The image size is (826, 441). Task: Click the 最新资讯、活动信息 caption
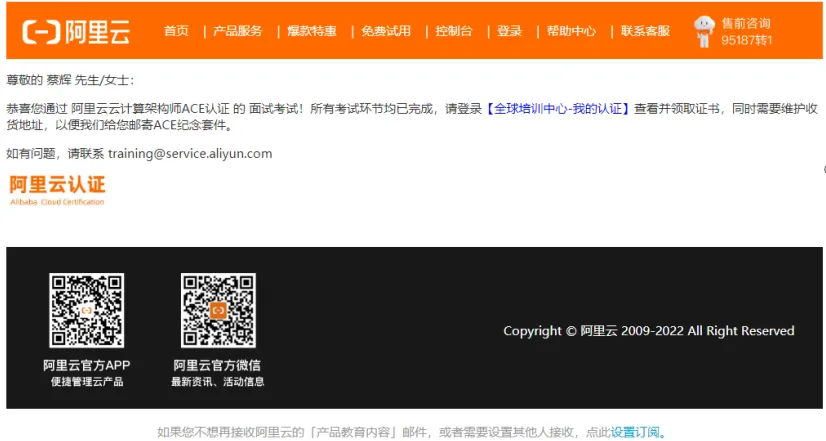pos(218,381)
